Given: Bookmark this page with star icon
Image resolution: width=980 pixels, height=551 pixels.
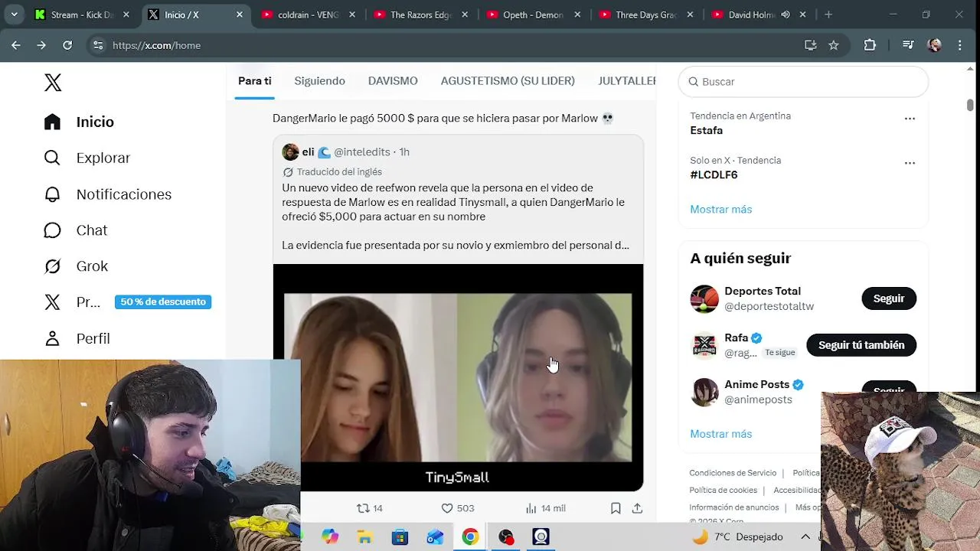Looking at the screenshot, I should (834, 45).
